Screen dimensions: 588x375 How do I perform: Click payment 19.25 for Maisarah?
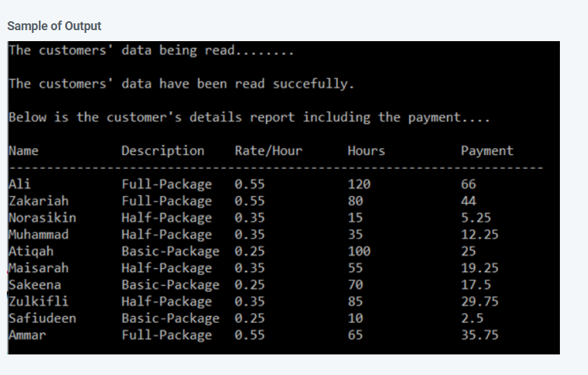tap(480, 268)
